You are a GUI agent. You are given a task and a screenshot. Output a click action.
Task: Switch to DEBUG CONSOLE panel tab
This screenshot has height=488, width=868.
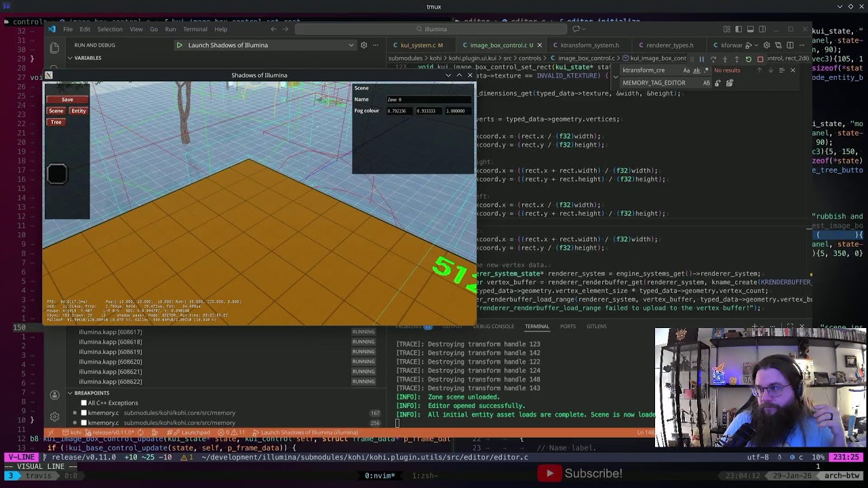click(x=494, y=327)
